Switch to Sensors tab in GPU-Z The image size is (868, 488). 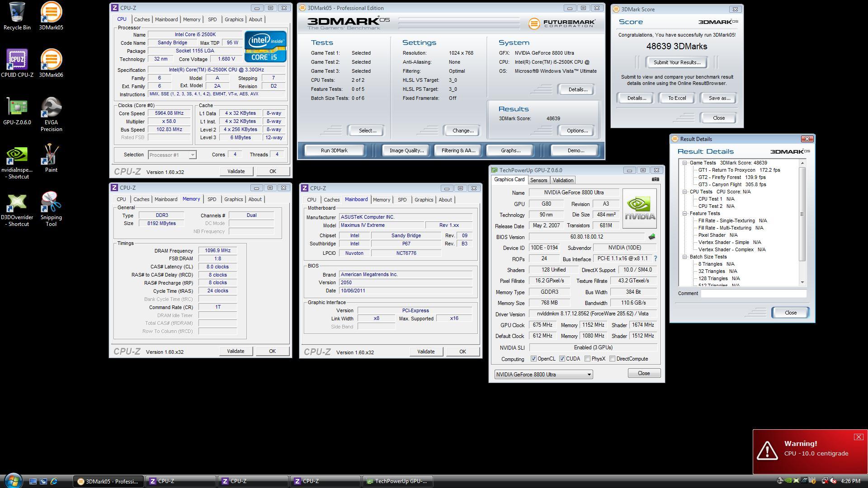point(538,180)
